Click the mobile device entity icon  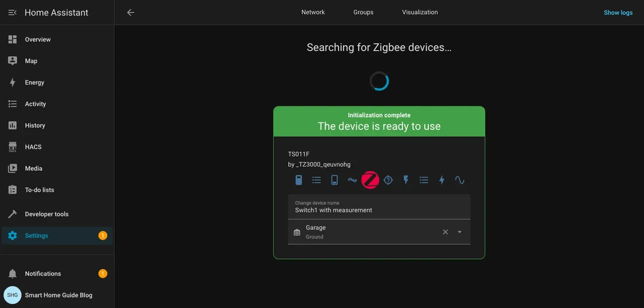(334, 179)
